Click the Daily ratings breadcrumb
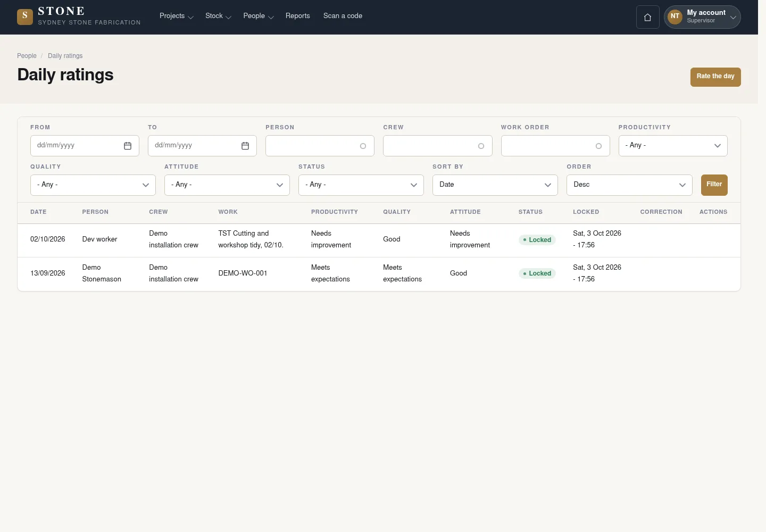The height and width of the screenshot is (532, 766). [65, 56]
